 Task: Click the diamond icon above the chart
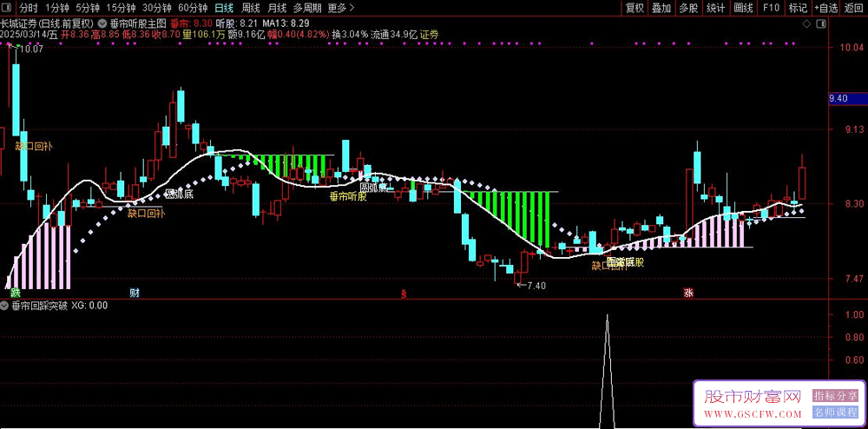[807, 23]
